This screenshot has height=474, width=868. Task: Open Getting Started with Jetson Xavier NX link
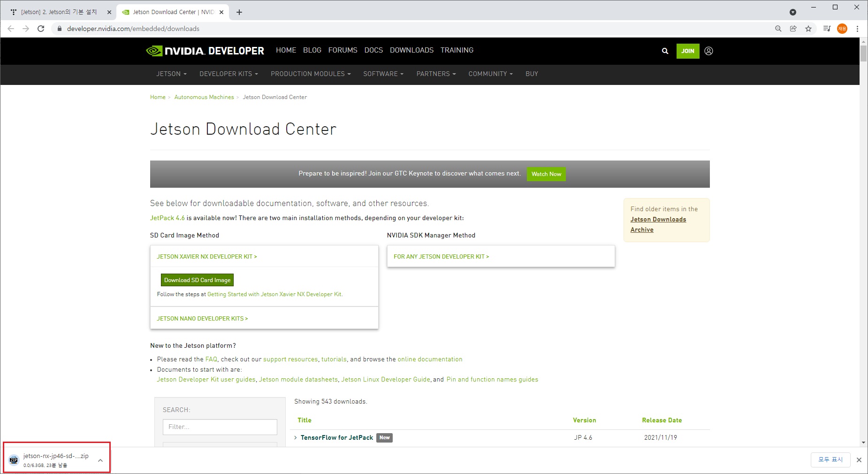[x=274, y=294]
